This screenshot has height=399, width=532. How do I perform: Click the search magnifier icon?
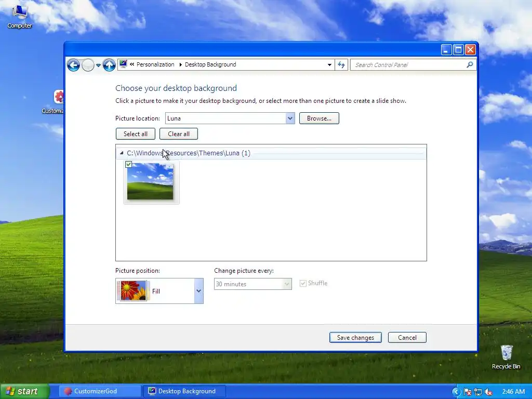[x=470, y=64]
